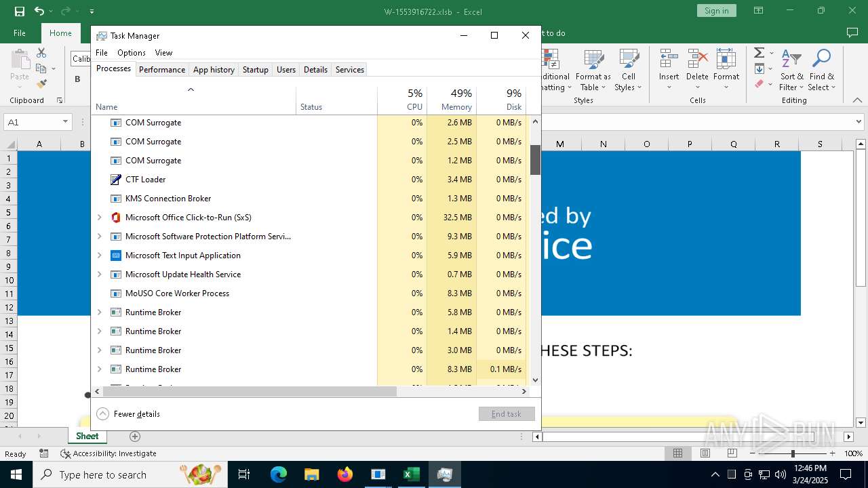868x488 pixels.
Task: Add a new sheet
Action: pyautogui.click(x=134, y=436)
